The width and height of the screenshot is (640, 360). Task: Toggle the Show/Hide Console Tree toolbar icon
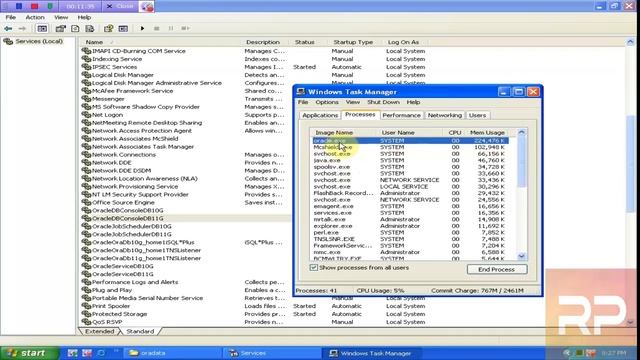click(x=42, y=29)
